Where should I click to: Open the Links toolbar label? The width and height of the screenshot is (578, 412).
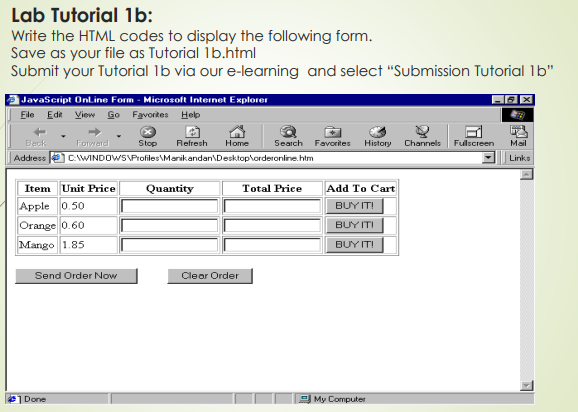click(x=519, y=158)
